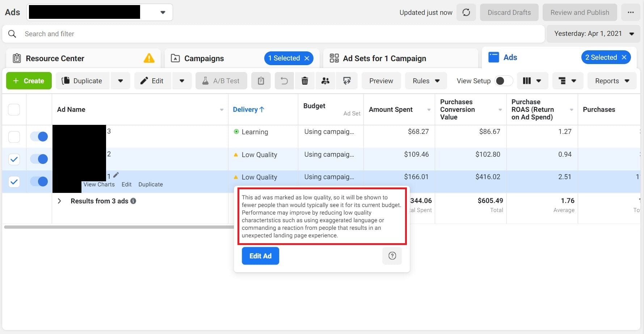Click the undo arrow icon in toolbar
644x334 pixels.
284,81
